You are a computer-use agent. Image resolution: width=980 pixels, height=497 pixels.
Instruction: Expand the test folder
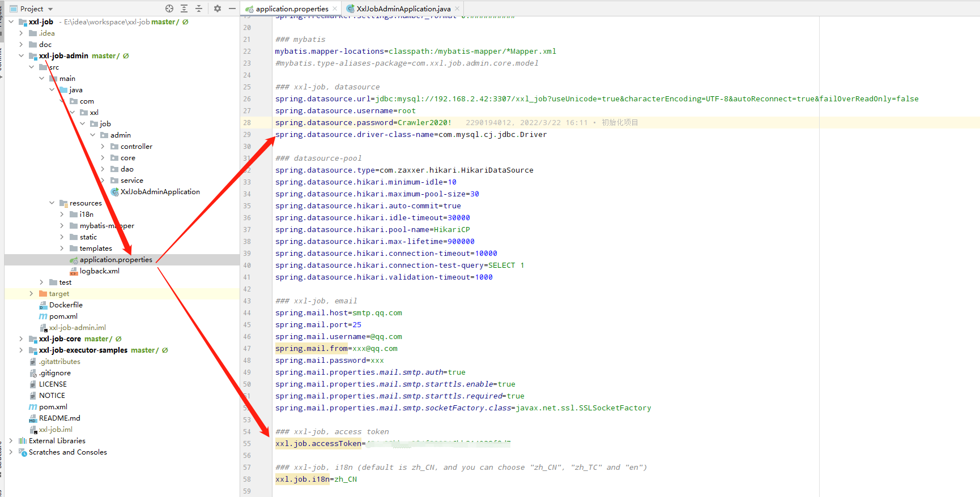[42, 282]
